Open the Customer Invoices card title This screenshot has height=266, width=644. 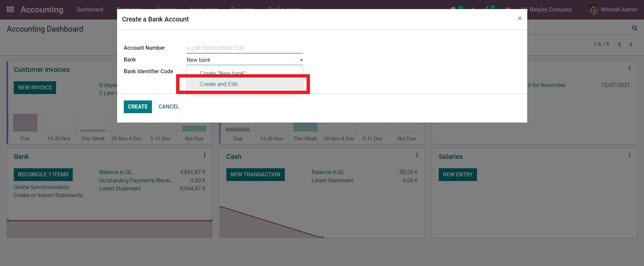tap(42, 70)
